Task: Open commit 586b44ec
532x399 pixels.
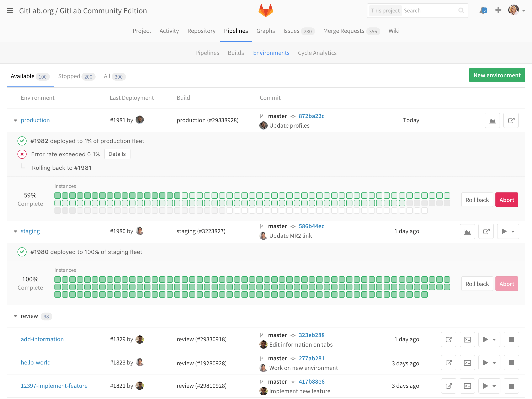Action: tap(312, 226)
